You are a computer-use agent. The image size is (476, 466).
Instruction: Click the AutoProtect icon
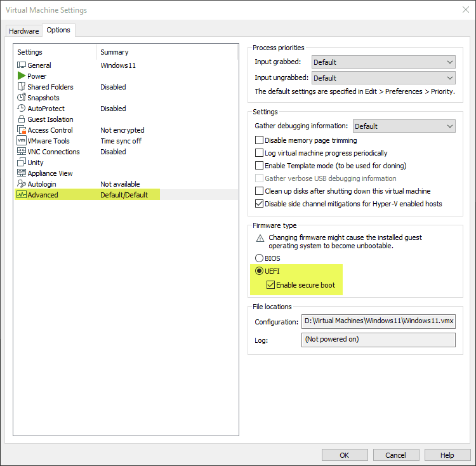point(21,108)
